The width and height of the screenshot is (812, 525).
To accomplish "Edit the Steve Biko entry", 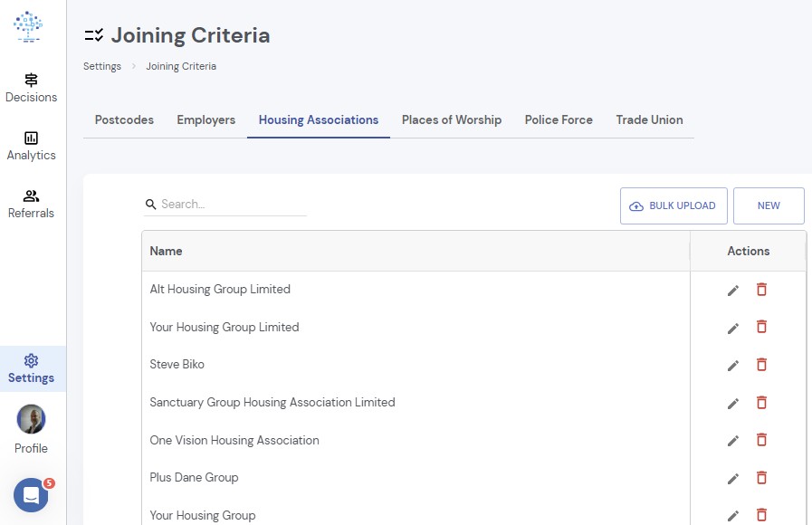I will [732, 366].
